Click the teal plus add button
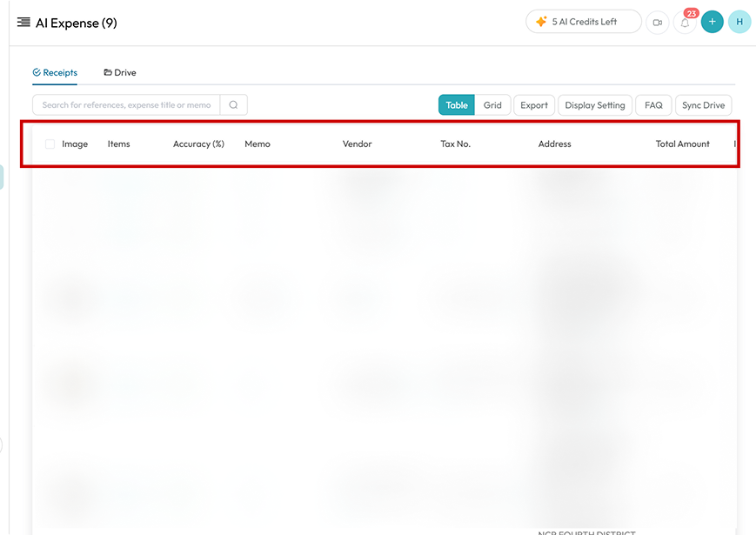The image size is (756, 535). tap(712, 22)
